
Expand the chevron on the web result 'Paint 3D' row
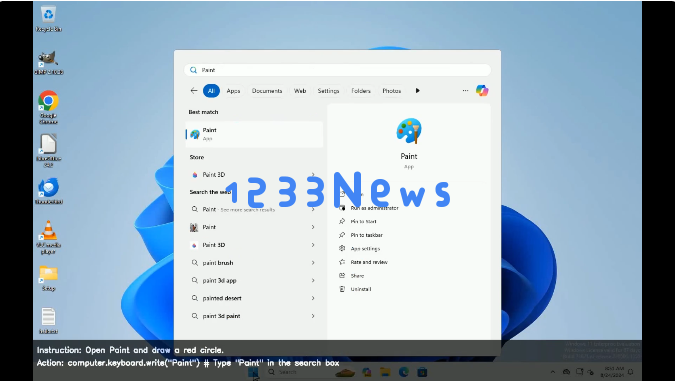(313, 245)
